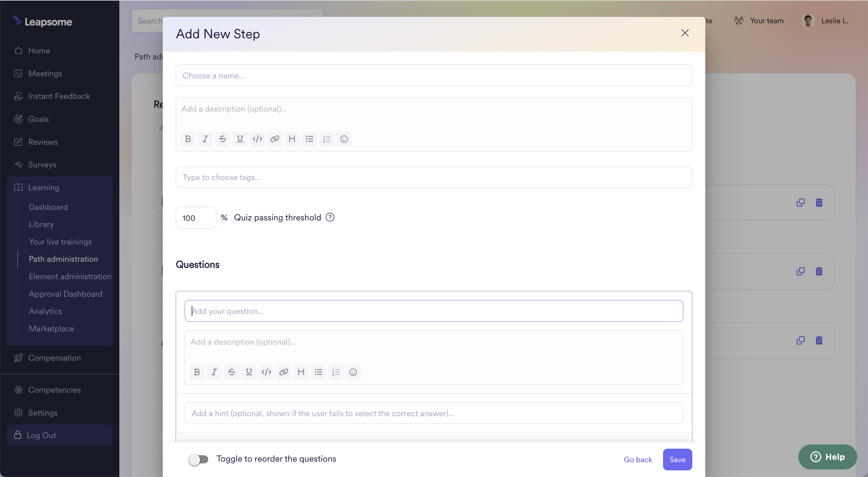Open Learning Library
The height and width of the screenshot is (477, 868).
[41, 224]
